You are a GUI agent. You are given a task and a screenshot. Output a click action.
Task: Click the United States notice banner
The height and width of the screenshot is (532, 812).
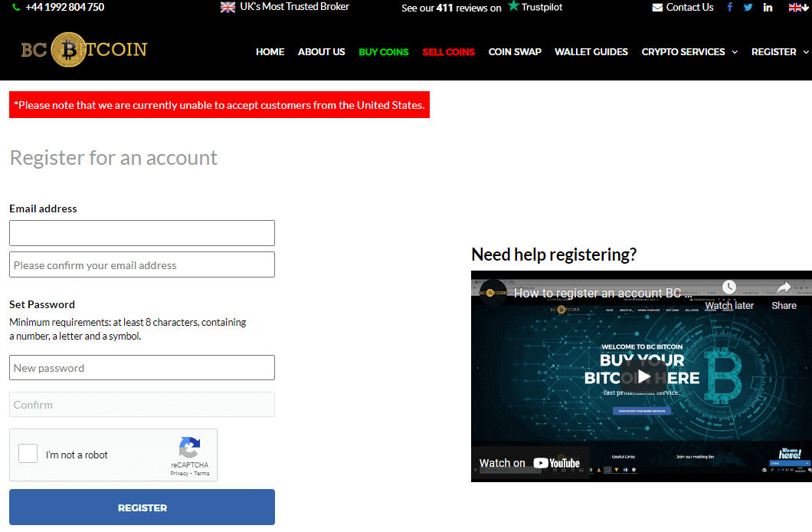coord(220,105)
